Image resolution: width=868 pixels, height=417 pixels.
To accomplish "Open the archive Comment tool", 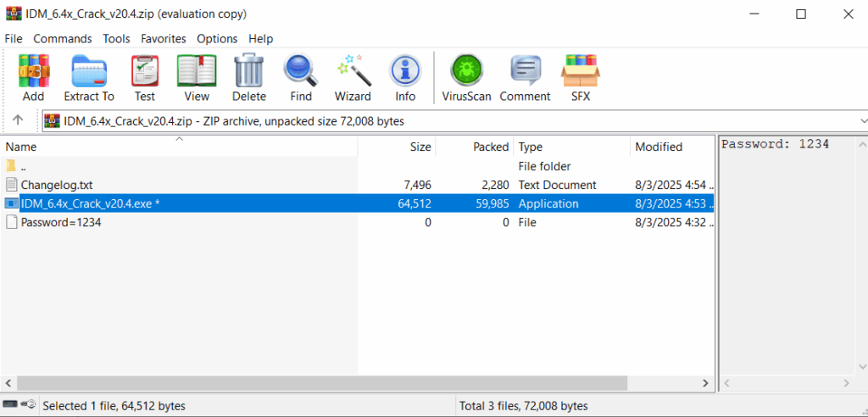I will pos(525,71).
